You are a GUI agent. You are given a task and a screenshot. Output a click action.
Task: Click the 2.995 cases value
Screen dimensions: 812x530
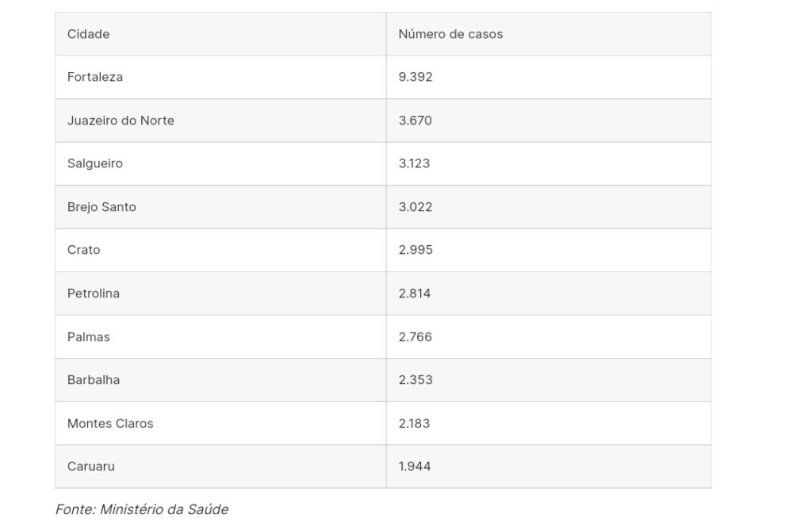pos(416,250)
